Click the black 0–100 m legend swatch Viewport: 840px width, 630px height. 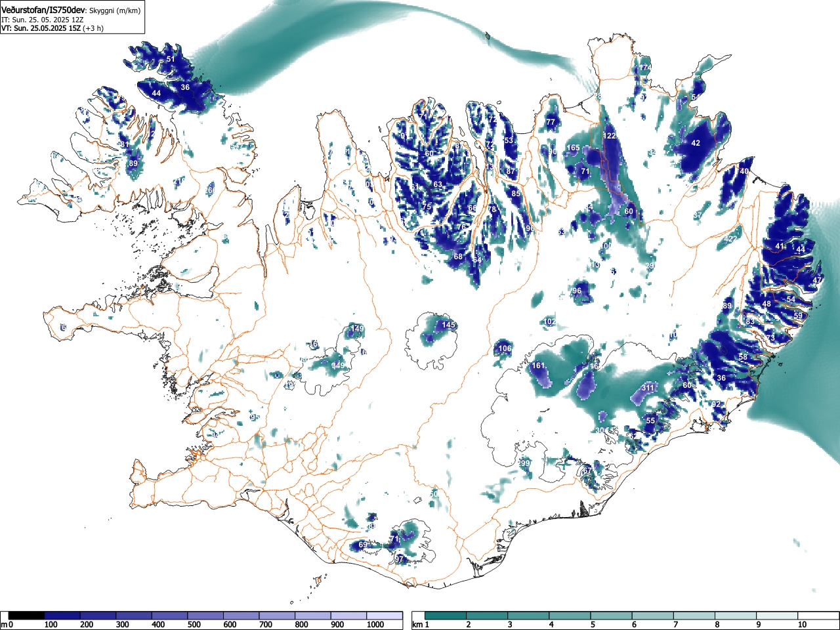(27, 616)
